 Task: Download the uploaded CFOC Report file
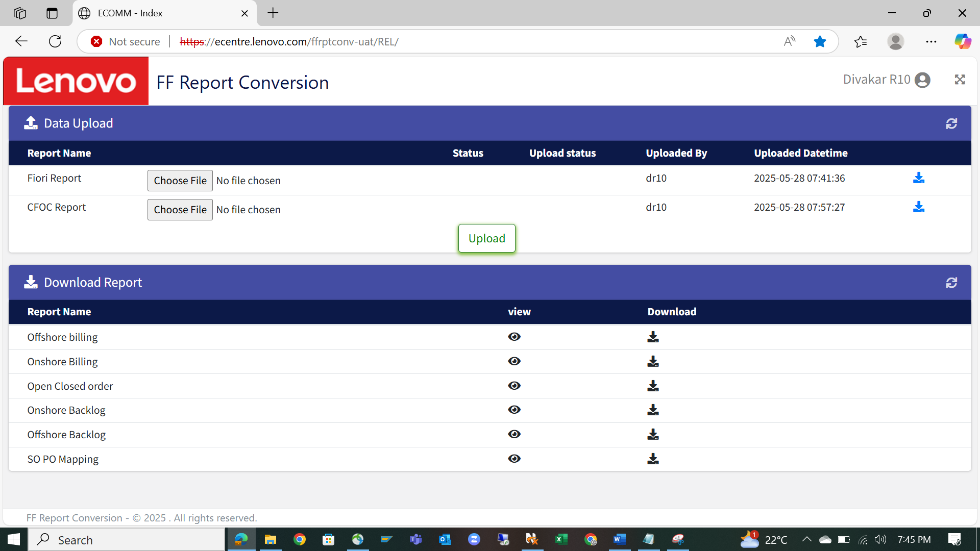(918, 207)
